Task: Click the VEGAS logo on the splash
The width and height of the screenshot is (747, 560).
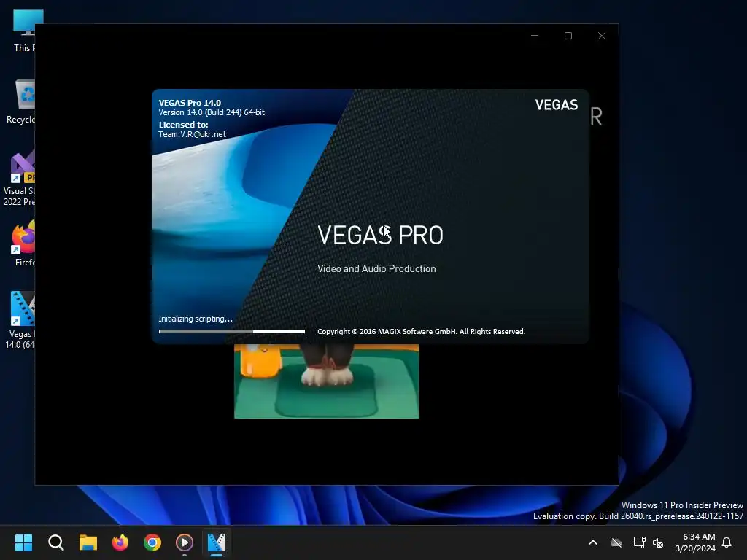Action: pyautogui.click(x=557, y=105)
